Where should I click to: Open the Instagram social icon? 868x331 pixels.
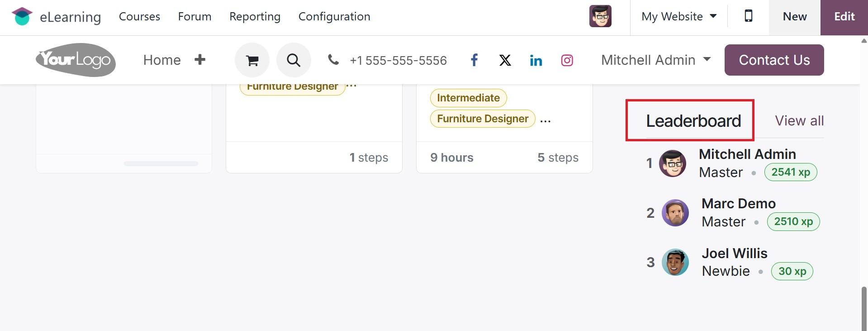point(567,60)
